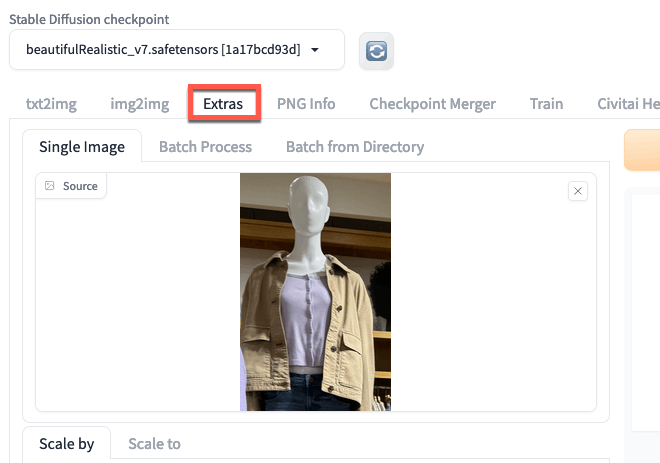The image size is (660, 463).
Task: Go to the Train tab
Action: click(546, 104)
